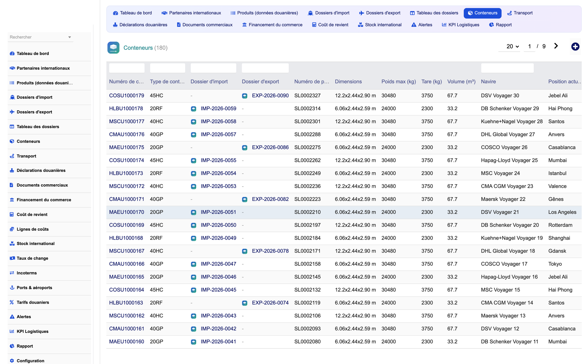Sort by the Tare (kg) column header
The width and height of the screenshot is (588, 364).
431,82
